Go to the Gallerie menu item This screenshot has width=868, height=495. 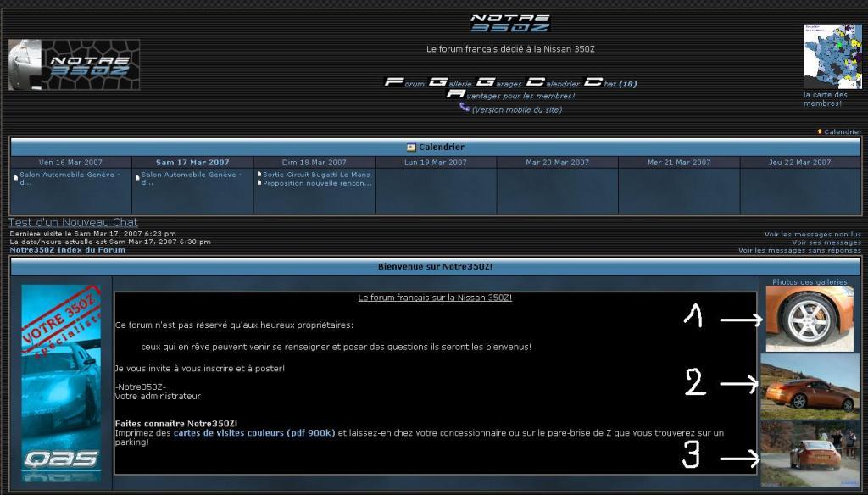(x=449, y=83)
